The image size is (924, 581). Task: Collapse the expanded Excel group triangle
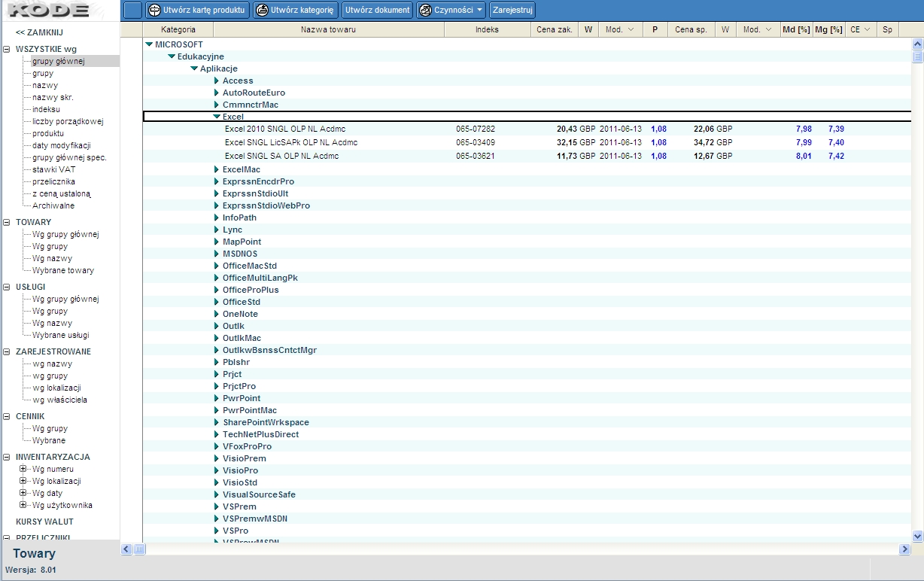pyautogui.click(x=217, y=117)
